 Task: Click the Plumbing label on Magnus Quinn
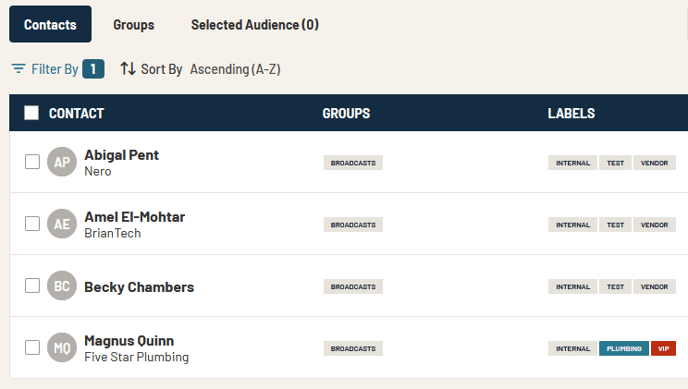(x=624, y=349)
